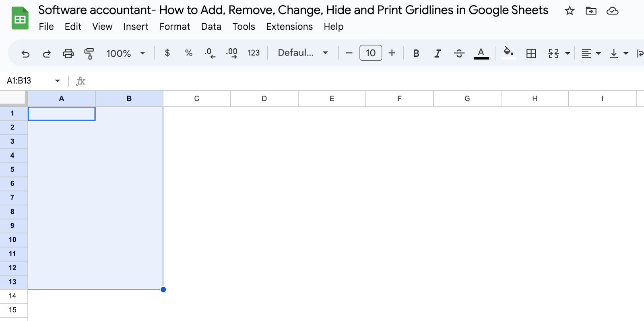This screenshot has width=644, height=321.
Task: Expand the vertical align dropdown arrow
Action: [x=626, y=53]
